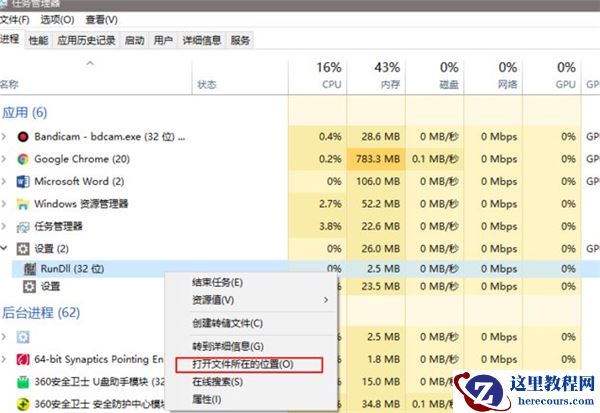Click the Google Chrome app icon

(x=23, y=159)
